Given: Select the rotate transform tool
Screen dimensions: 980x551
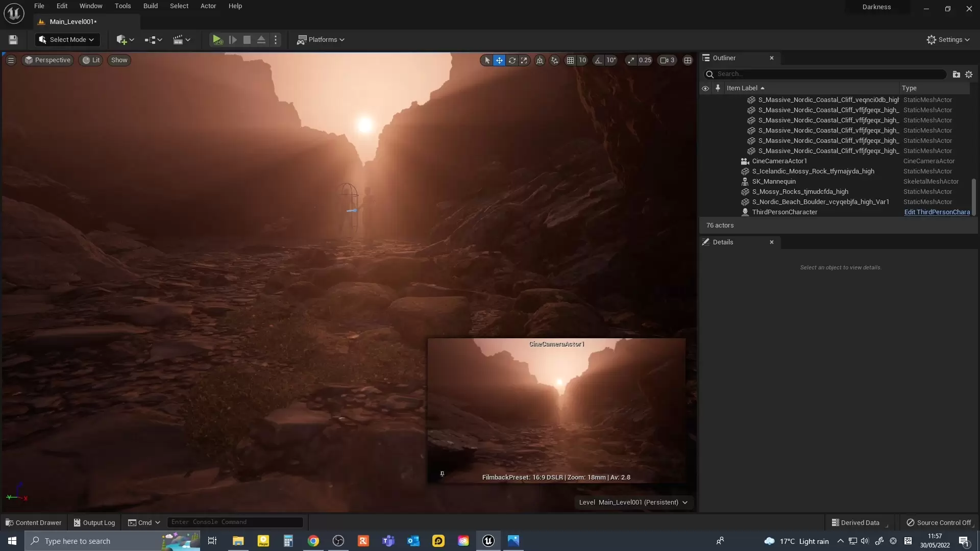Looking at the screenshot, I should [x=512, y=60].
